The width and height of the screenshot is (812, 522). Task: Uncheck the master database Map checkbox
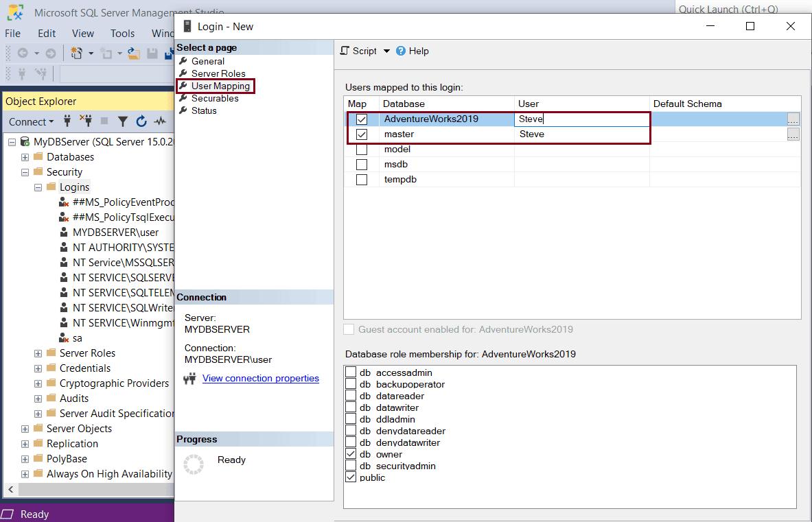362,134
